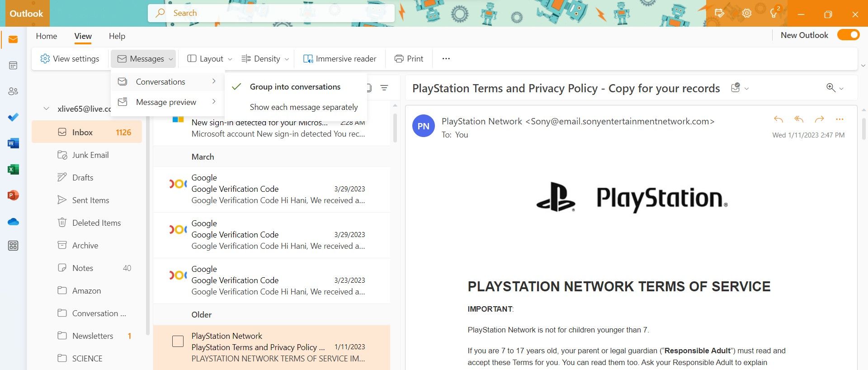Open the Sent Items folder
The width and height of the screenshot is (868, 370).
click(x=87, y=200)
